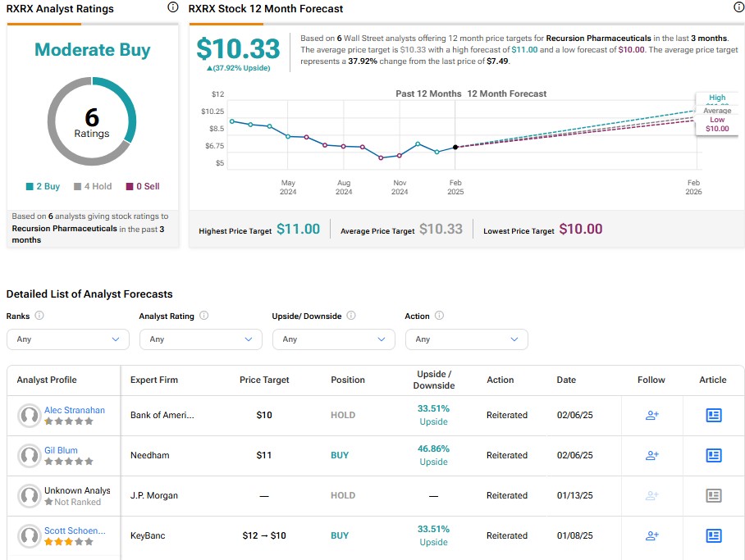Click info icon beside Upside/Downside filter
745x560 pixels.
[x=351, y=316]
